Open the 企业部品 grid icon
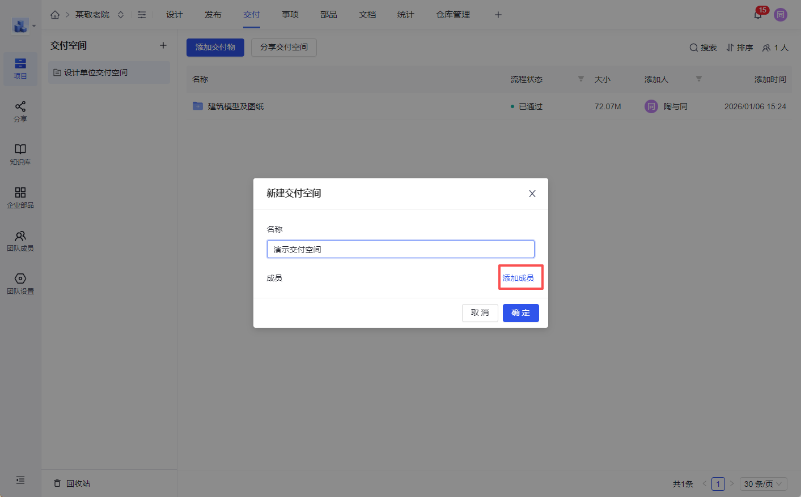This screenshot has height=497, width=801. [x=20, y=196]
